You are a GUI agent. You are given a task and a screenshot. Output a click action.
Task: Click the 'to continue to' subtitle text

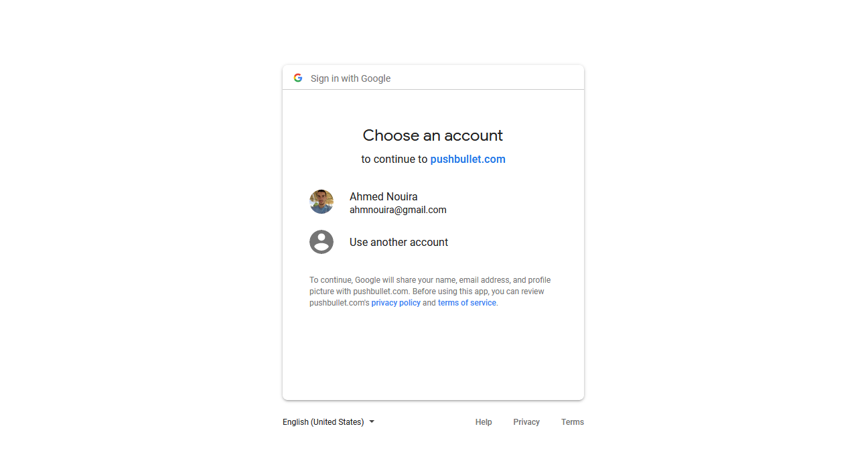tap(394, 159)
